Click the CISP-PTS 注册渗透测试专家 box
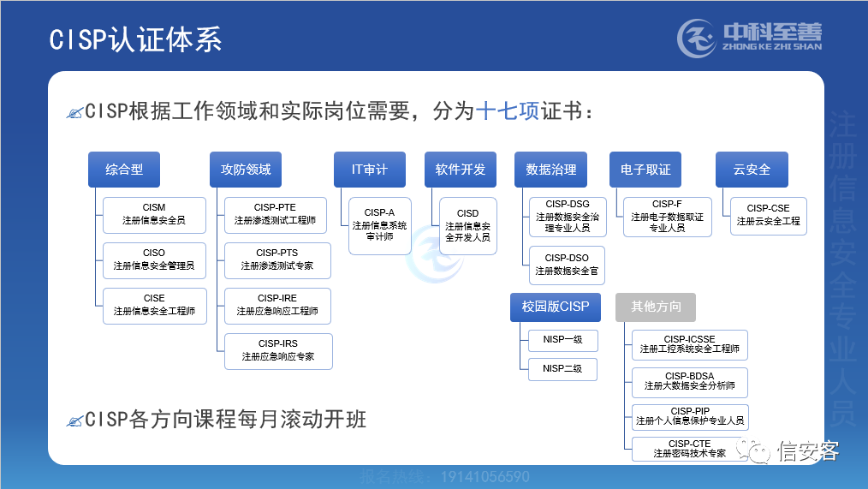Image resolution: width=868 pixels, height=489 pixels. pyautogui.click(x=278, y=260)
